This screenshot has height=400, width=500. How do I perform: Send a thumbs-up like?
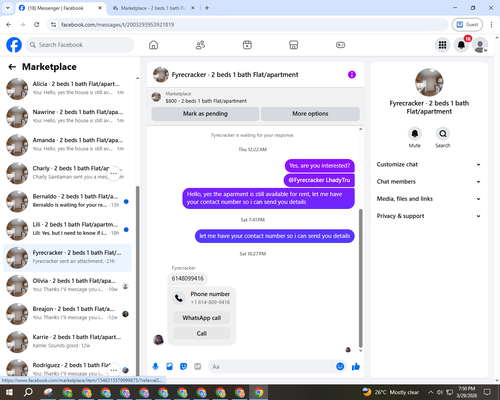click(356, 367)
